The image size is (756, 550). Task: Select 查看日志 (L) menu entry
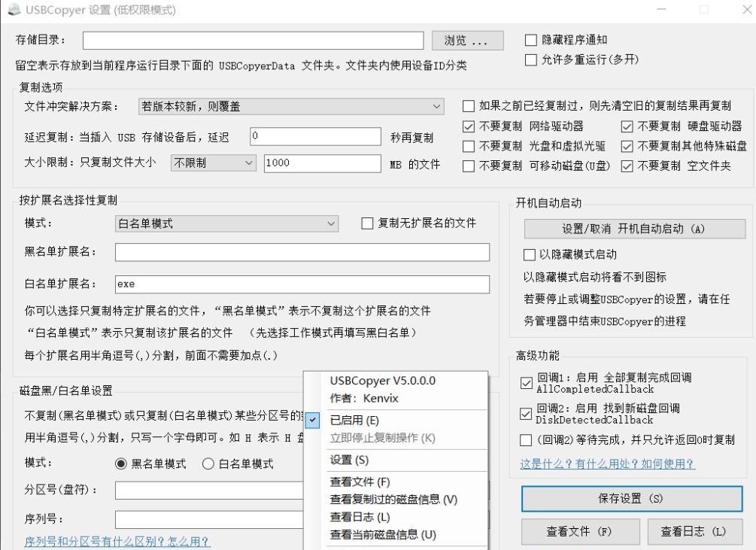360,517
